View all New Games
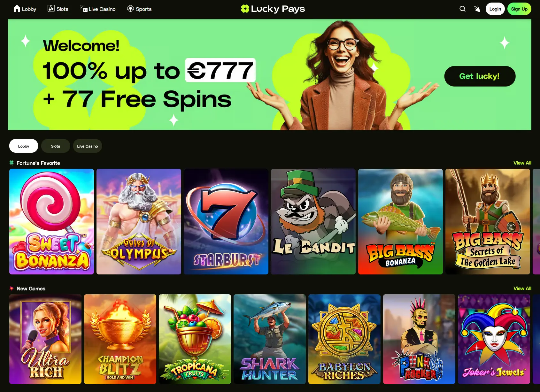The height and width of the screenshot is (392, 540). coord(522,288)
